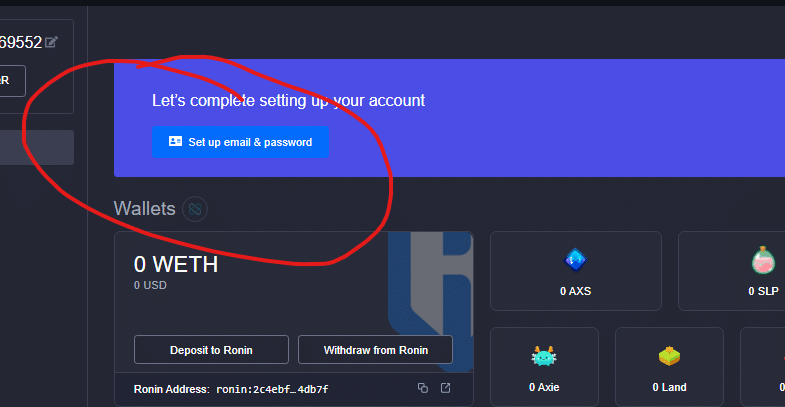This screenshot has width=785, height=407.
Task: Click the 0 Land label
Action: click(x=669, y=387)
